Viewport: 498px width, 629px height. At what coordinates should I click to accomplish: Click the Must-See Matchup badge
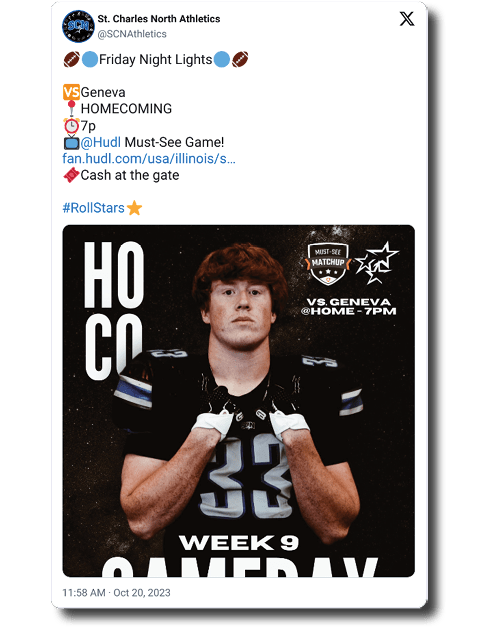(328, 263)
